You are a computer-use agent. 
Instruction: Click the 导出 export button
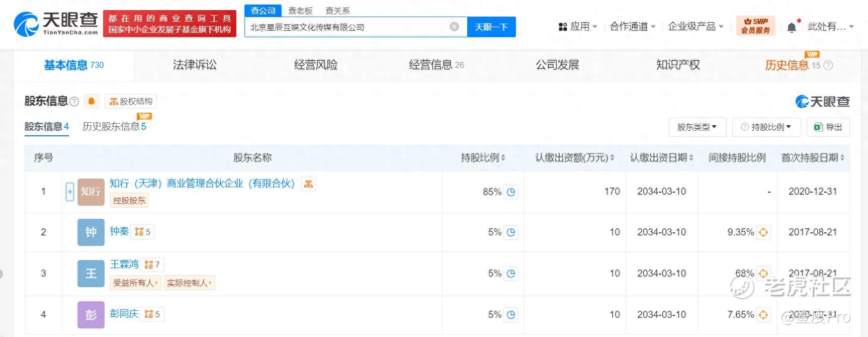coord(828,127)
